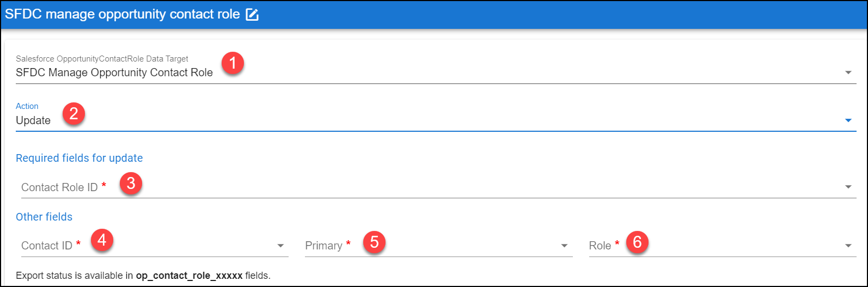The height and width of the screenshot is (287, 868).
Task: Click the SFDC Manage Opportunity Contact Role value
Action: click(x=114, y=72)
